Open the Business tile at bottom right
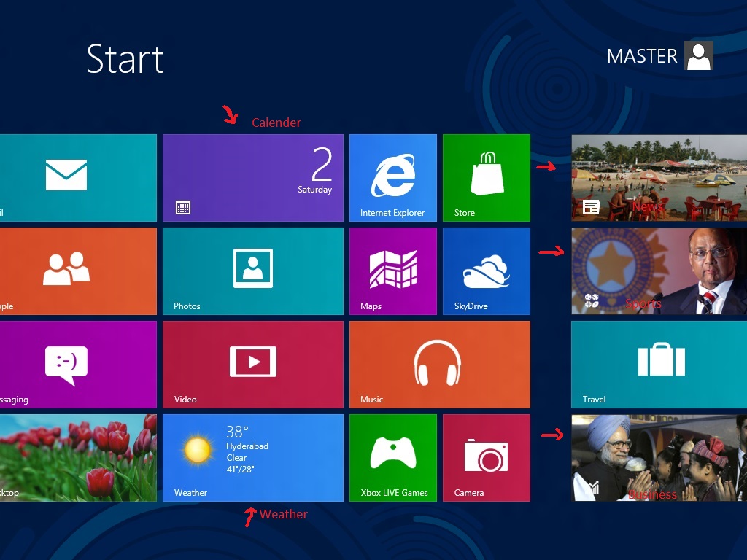747x560 pixels. point(659,458)
